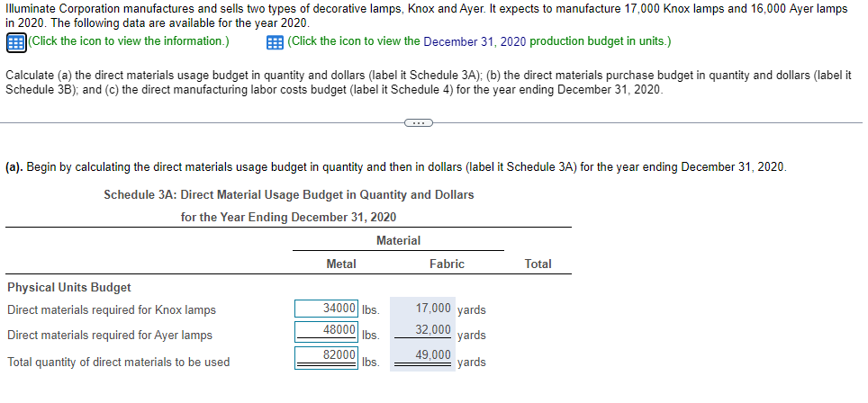Click 'Direct materials required for Knox lamps' label

click(x=112, y=309)
